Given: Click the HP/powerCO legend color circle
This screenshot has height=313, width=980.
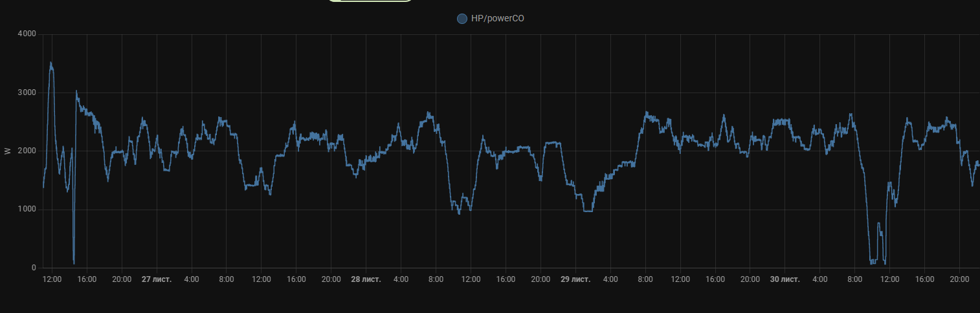Looking at the screenshot, I should click(462, 19).
